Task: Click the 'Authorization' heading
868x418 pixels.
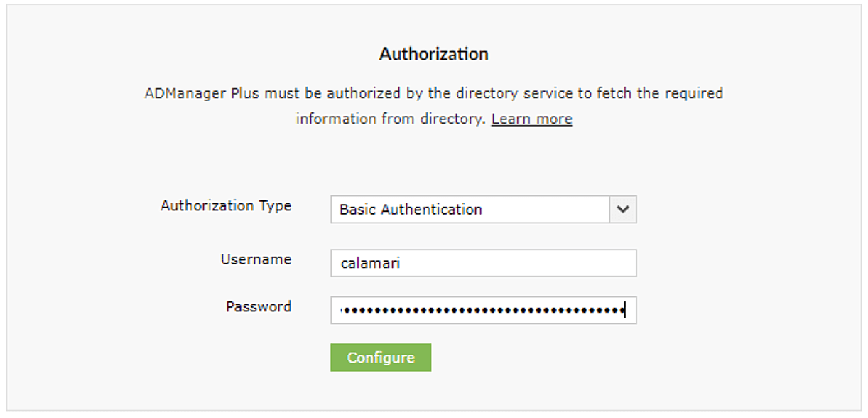Action: coord(434,54)
